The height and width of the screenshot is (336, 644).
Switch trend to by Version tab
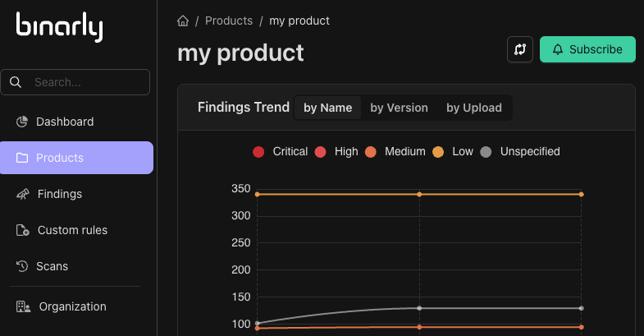pos(399,108)
